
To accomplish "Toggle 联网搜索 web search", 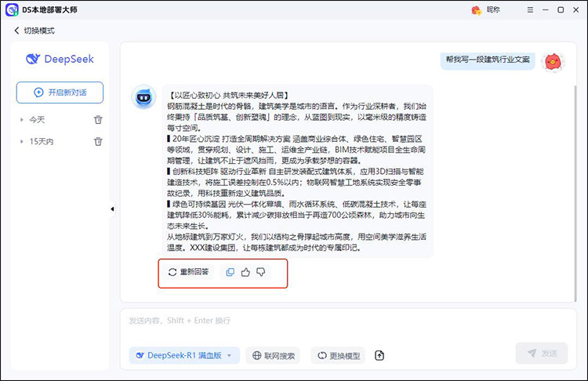I will tap(273, 355).
